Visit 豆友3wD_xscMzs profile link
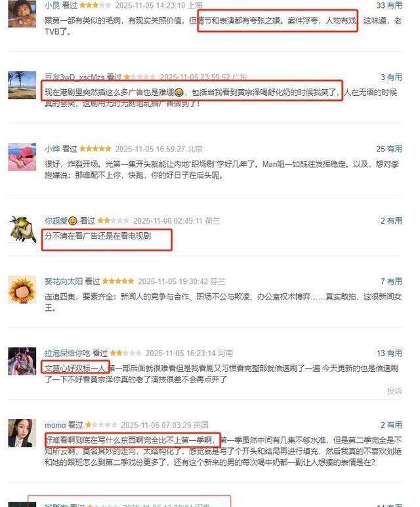The width and height of the screenshot is (420, 507). 74,77
